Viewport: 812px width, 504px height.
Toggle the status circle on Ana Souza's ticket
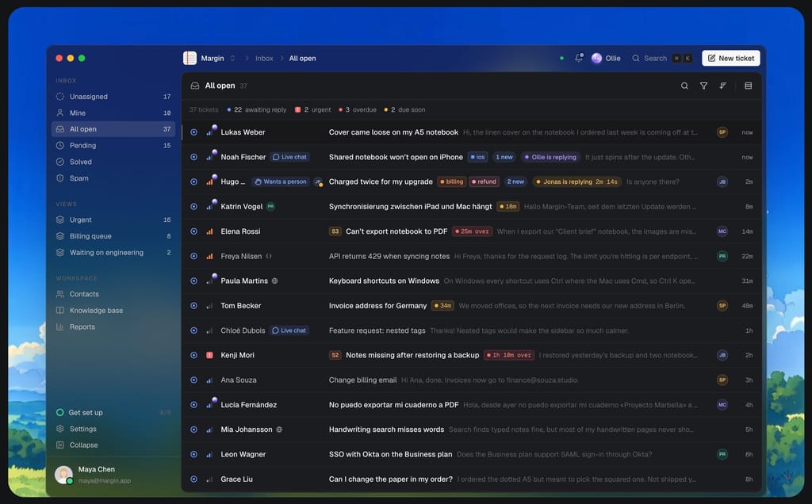[193, 380]
